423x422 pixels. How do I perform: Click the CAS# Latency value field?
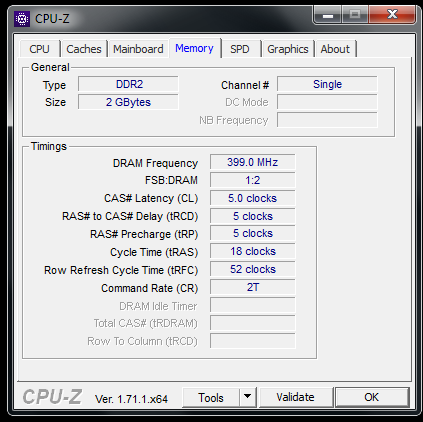pos(253,198)
